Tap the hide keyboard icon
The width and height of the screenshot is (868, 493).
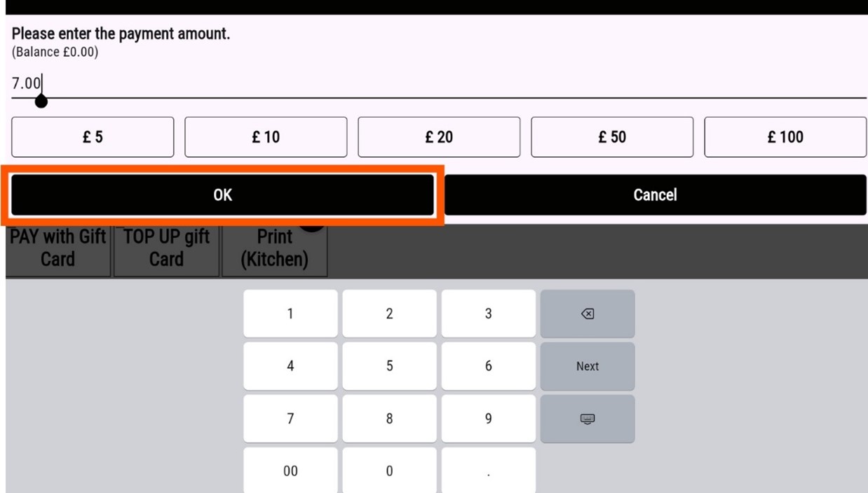587,419
